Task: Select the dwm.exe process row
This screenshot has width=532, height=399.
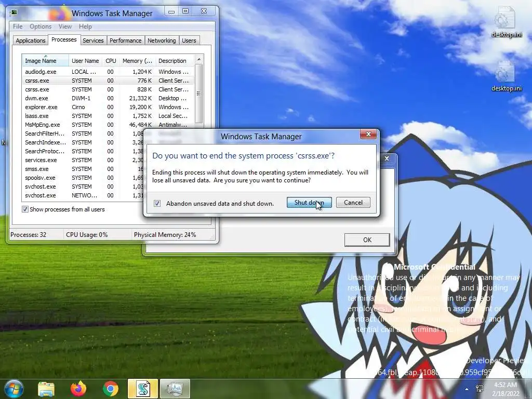Action: coord(108,98)
